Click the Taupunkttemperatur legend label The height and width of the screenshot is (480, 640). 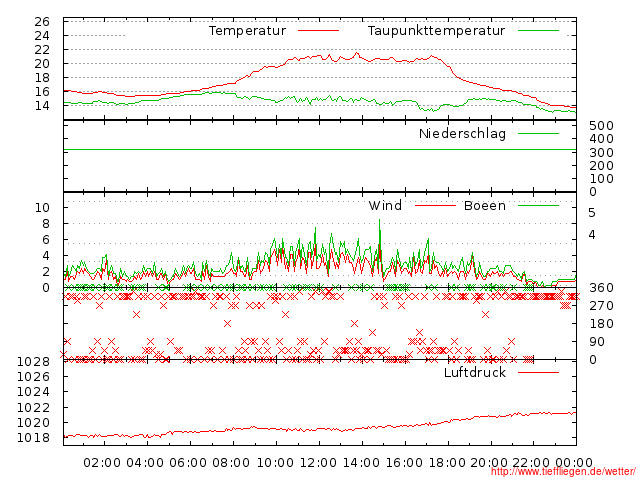[x=436, y=31]
